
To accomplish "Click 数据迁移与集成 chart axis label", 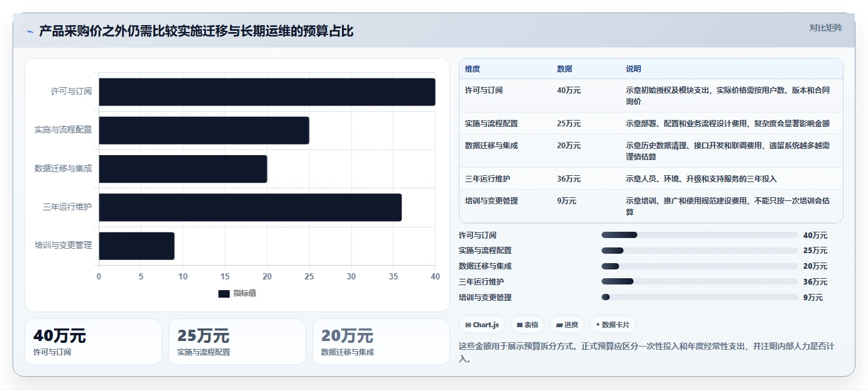I will [x=63, y=169].
